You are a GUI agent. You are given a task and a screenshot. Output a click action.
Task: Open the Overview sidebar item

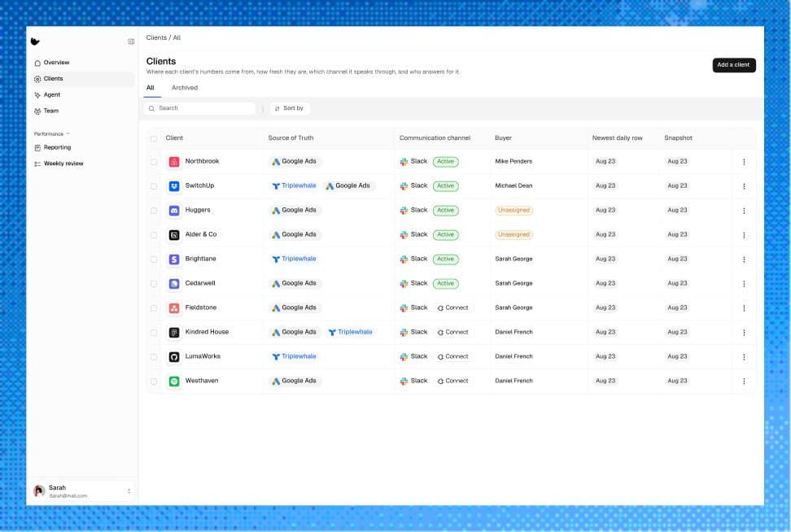point(83,63)
